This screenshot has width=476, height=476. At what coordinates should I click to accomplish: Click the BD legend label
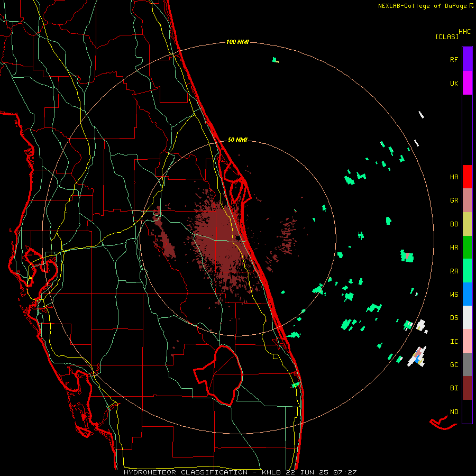[454, 224]
